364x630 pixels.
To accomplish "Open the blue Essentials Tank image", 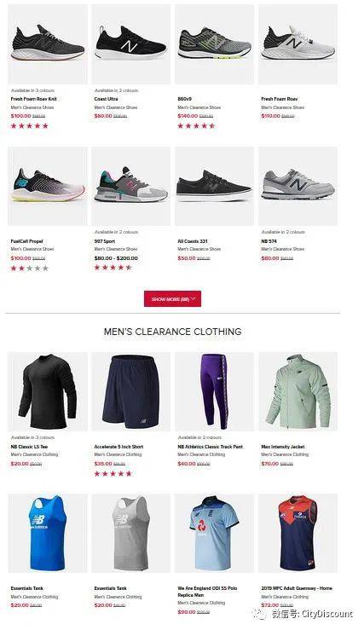I will pyautogui.click(x=48, y=533).
